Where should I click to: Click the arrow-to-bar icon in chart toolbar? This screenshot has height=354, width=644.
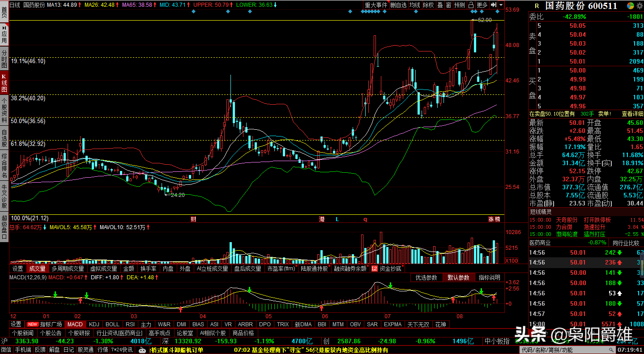pyautogui.click(x=493, y=5)
